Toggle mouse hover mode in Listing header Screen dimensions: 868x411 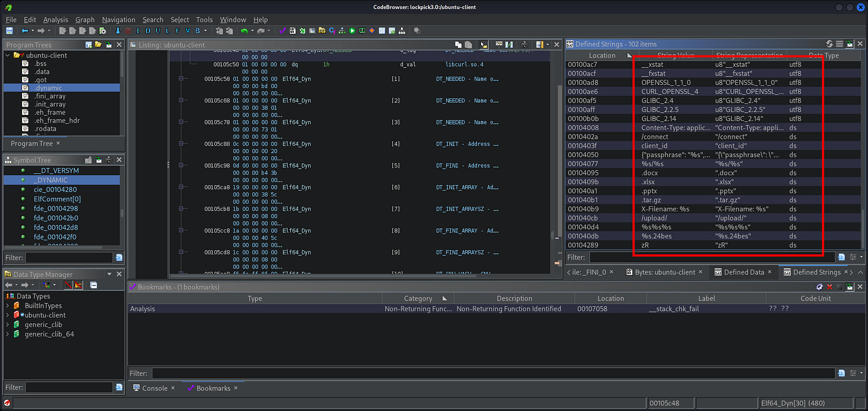[484, 45]
